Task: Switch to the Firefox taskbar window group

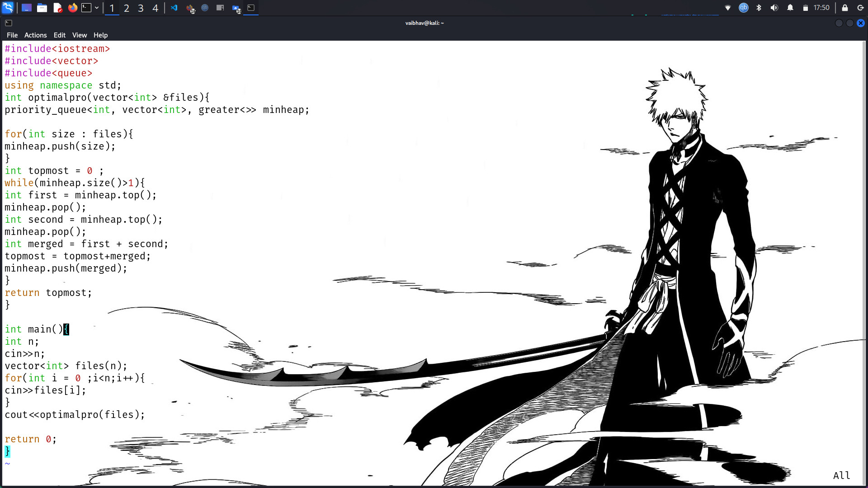Action: 190,8
